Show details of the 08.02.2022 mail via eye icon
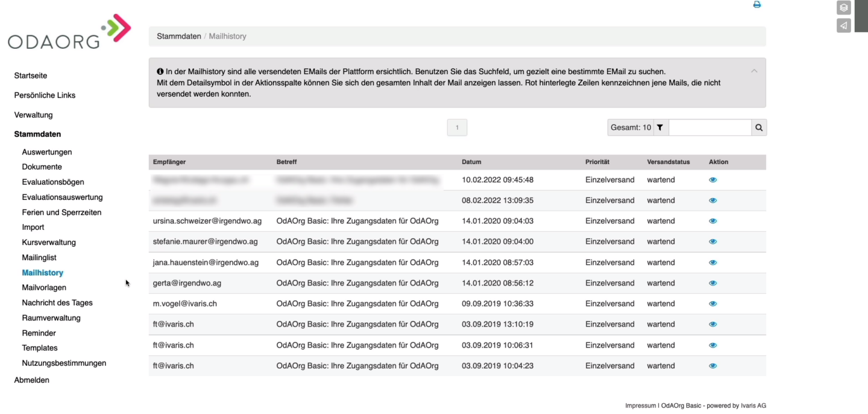 (713, 200)
